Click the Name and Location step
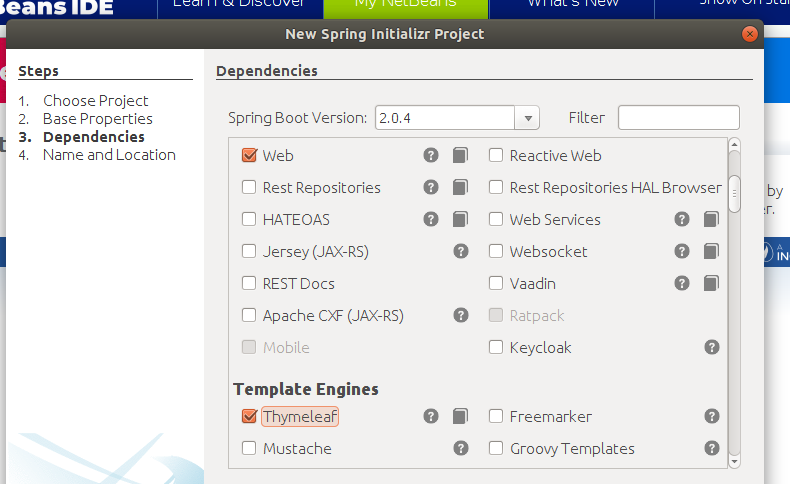Image resolution: width=790 pixels, height=484 pixels. click(109, 155)
